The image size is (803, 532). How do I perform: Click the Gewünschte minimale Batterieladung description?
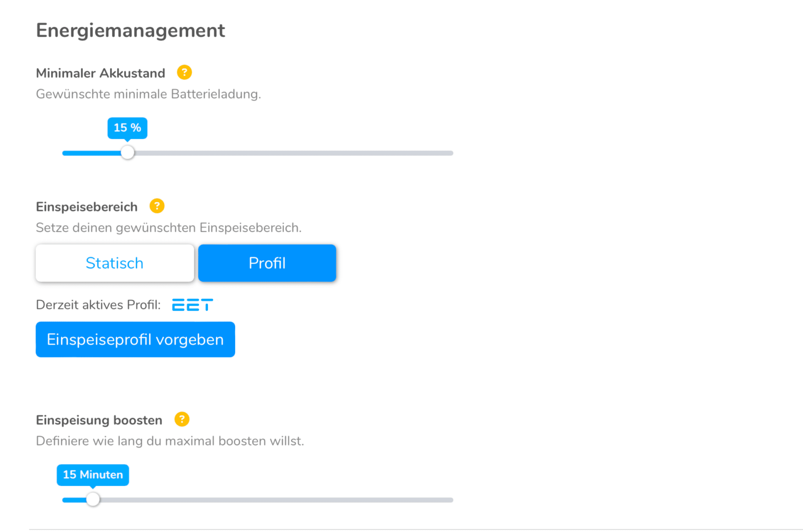(x=148, y=94)
